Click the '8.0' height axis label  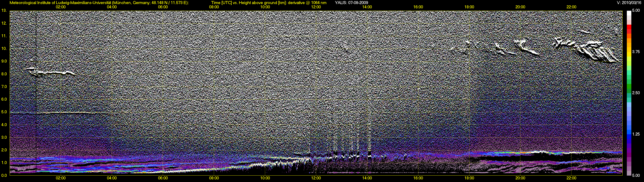[4, 74]
